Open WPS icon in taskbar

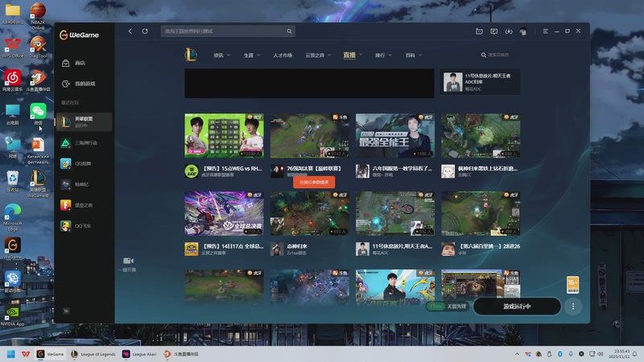pos(26,354)
